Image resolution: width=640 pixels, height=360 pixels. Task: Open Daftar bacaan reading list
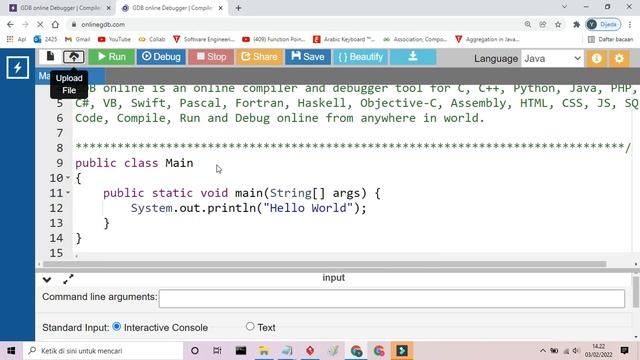pos(611,39)
